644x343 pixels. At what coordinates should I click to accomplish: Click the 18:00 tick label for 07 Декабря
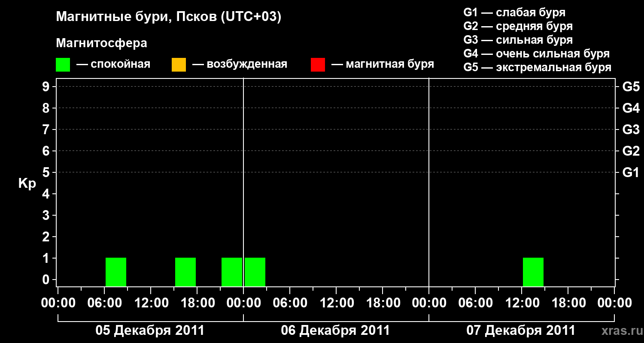(568, 303)
